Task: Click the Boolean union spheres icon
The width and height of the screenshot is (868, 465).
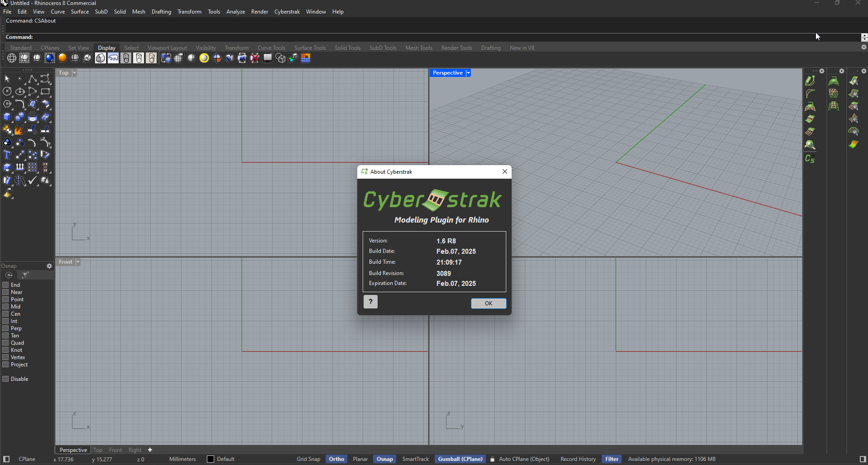Action: (x=20, y=117)
